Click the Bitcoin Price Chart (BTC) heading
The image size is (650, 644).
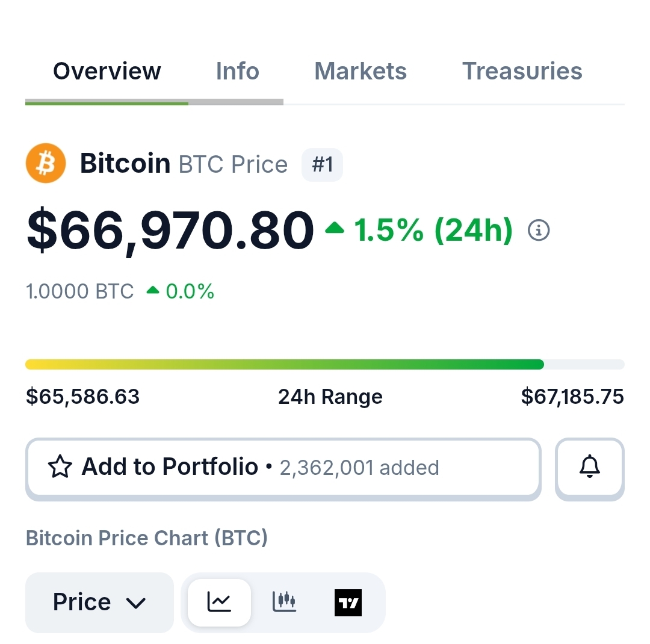[x=146, y=537]
